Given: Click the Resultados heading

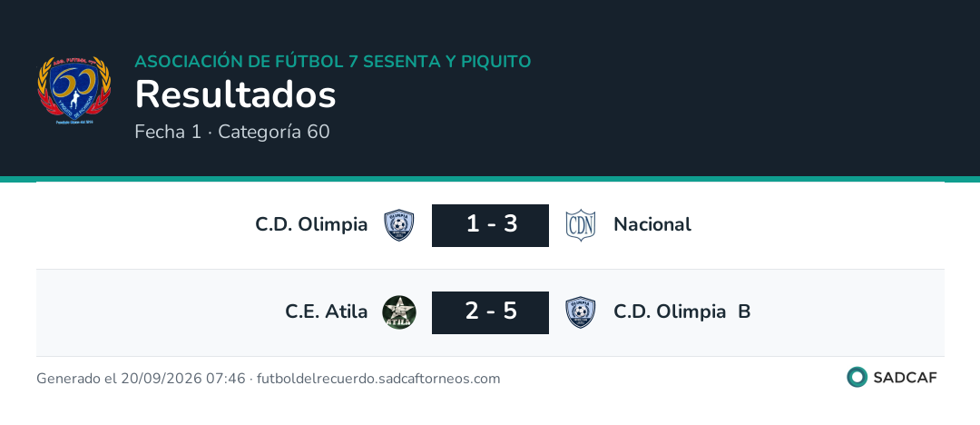Looking at the screenshot, I should [x=236, y=95].
